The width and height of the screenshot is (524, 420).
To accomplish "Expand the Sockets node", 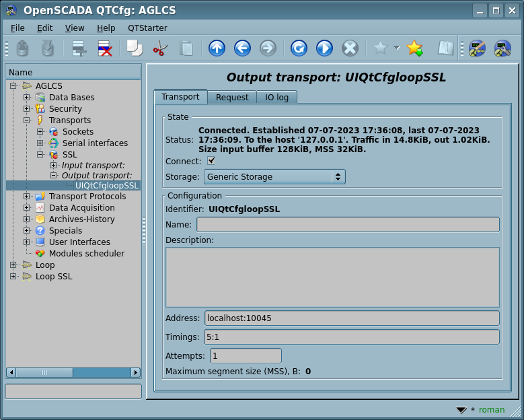I will tap(40, 131).
